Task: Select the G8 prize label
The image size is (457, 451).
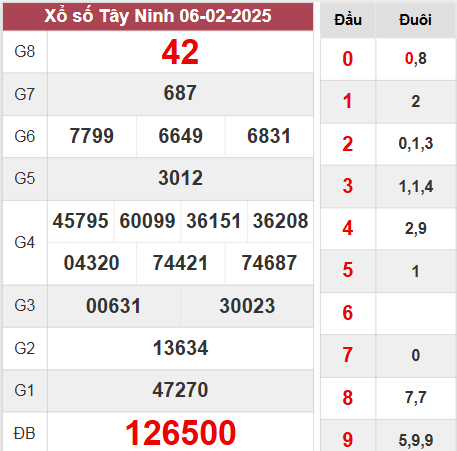Action: click(x=25, y=51)
